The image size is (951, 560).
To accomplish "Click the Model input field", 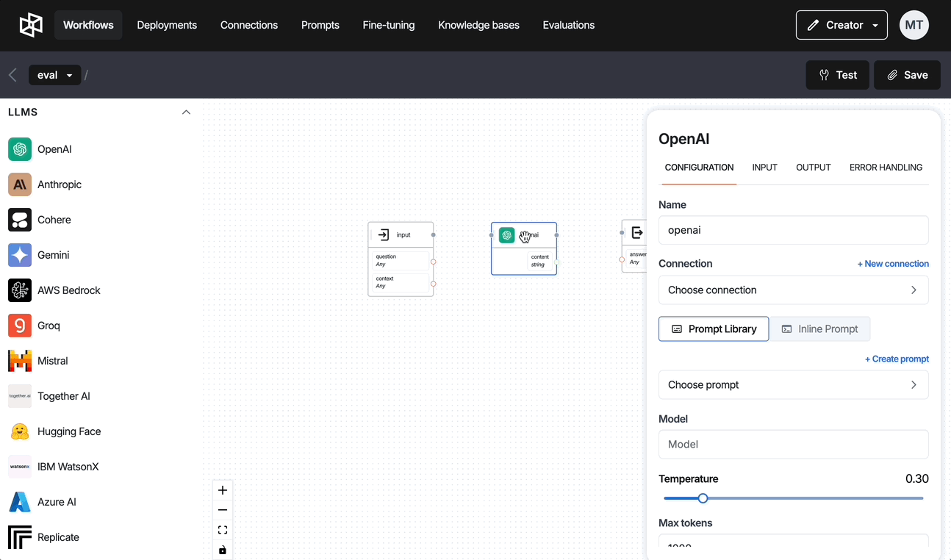I will (793, 445).
